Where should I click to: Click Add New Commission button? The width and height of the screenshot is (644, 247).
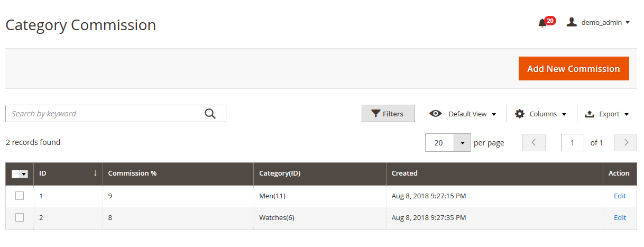[x=574, y=69]
